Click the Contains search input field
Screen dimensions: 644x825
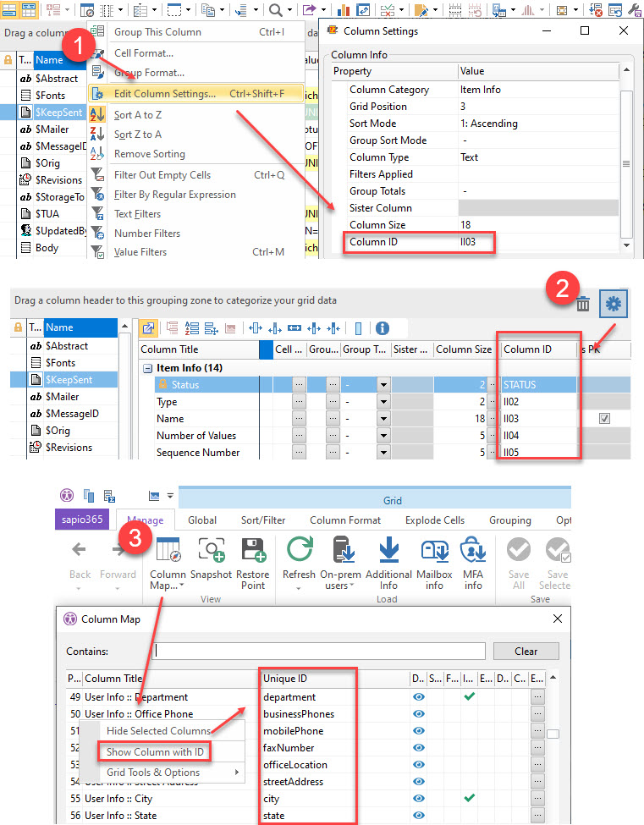coord(320,651)
